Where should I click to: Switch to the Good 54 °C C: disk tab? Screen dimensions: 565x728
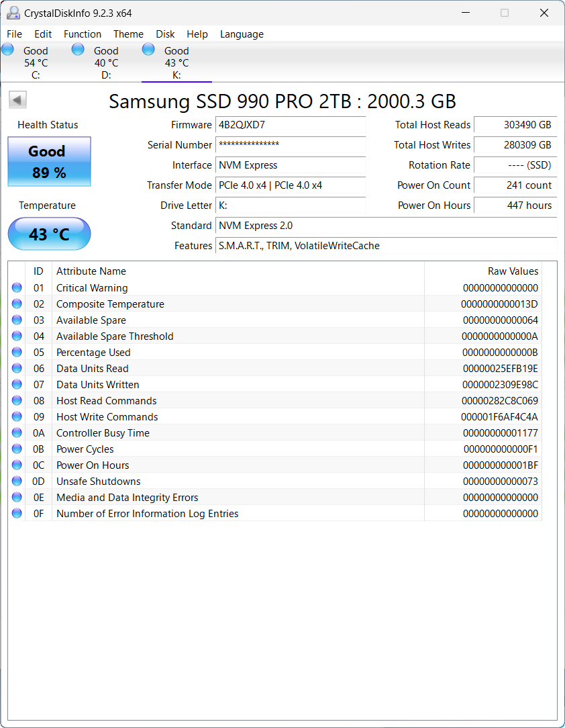[36, 62]
